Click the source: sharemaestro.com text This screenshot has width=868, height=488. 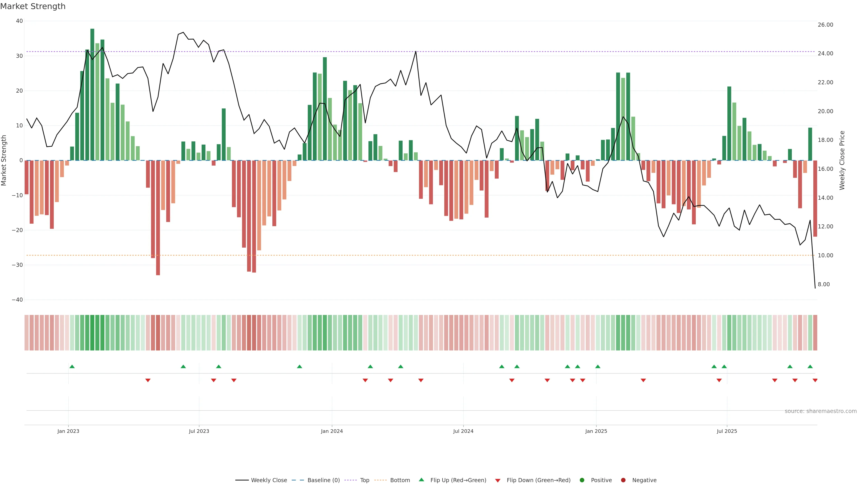tap(821, 411)
